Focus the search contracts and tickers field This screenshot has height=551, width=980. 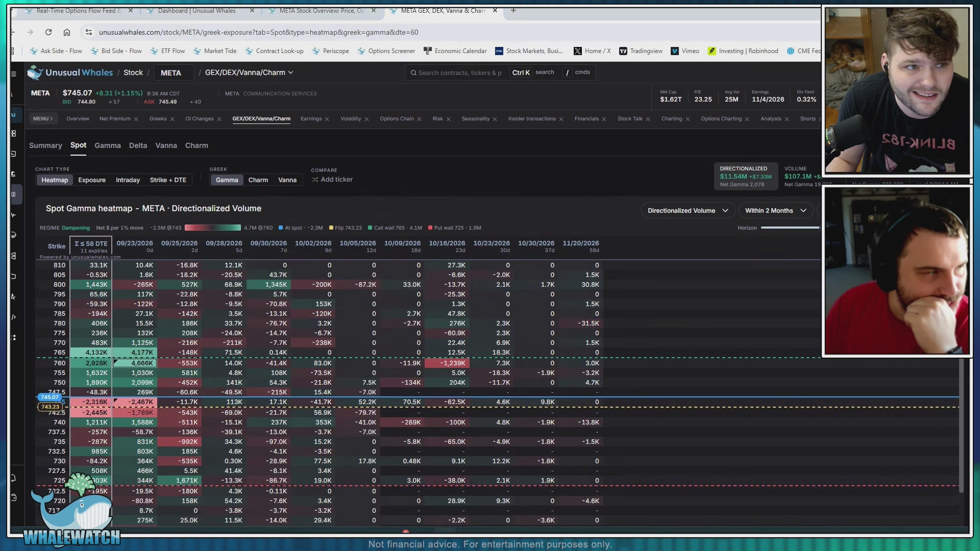[x=457, y=72]
